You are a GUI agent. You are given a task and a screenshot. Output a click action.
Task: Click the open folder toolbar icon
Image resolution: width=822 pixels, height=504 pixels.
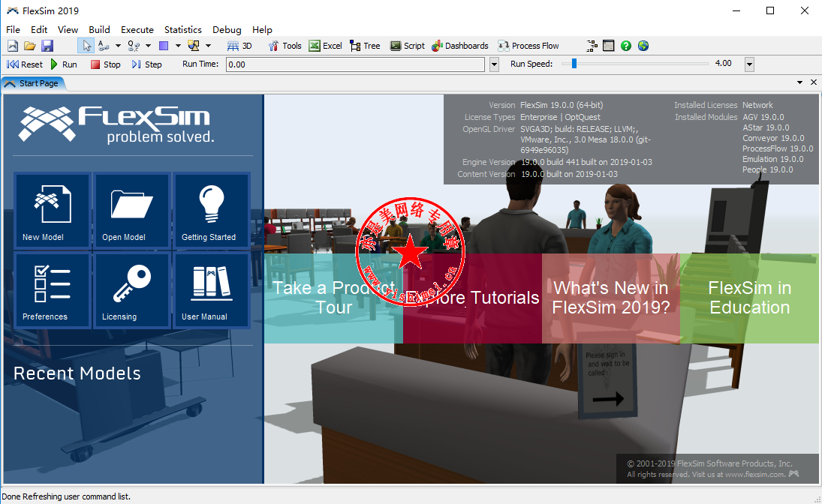point(30,46)
